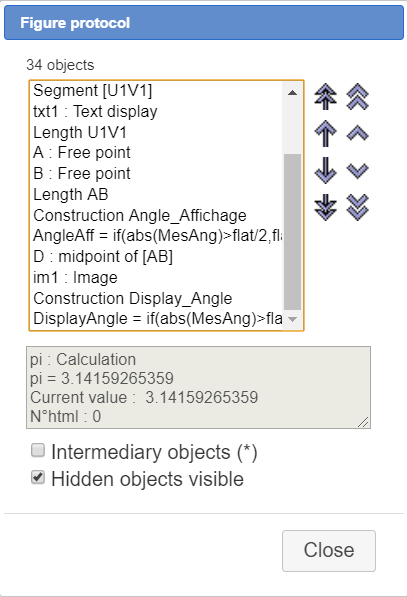The height and width of the screenshot is (597, 407).
Task: Click the single chevron up icon
Action: 358,134
